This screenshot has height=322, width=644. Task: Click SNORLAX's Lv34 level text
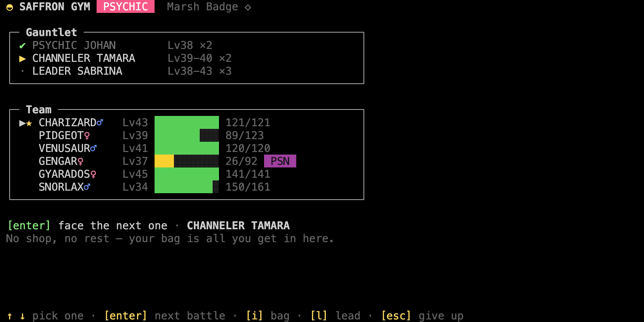click(135, 187)
